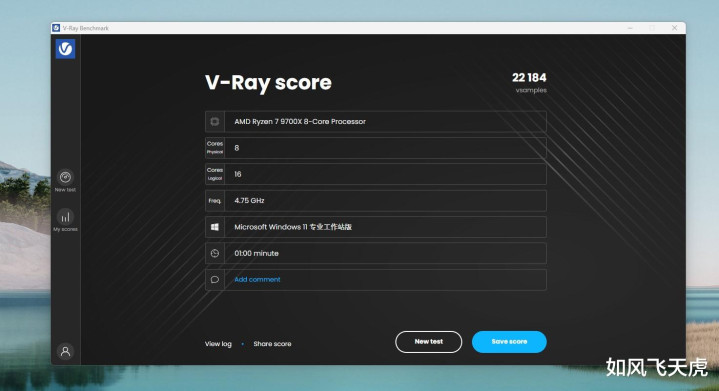Image resolution: width=719 pixels, height=391 pixels.
Task: Click the 4.75 GHz frequency value
Action: [x=249, y=200]
